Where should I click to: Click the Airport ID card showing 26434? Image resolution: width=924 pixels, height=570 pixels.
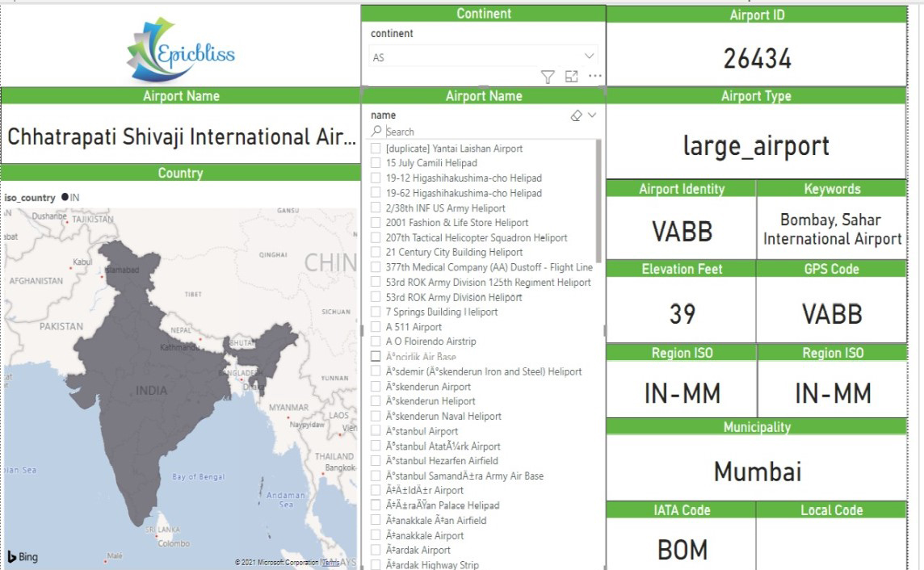757,58
